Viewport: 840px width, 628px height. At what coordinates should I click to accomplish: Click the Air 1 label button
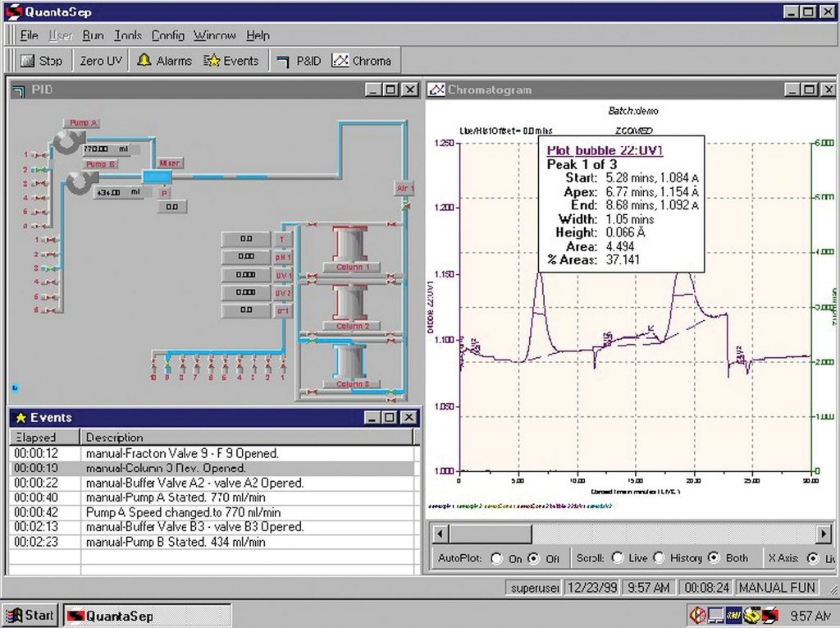(x=405, y=188)
